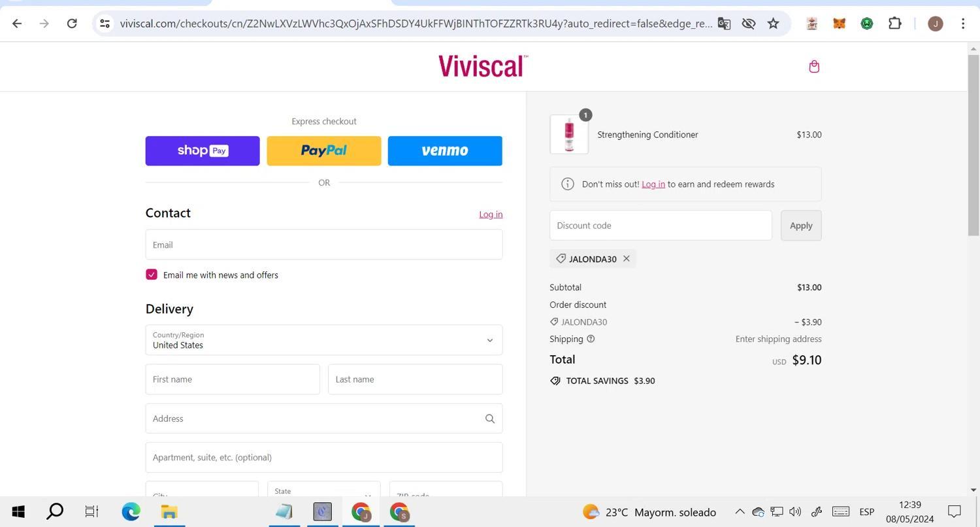Image resolution: width=980 pixels, height=527 pixels.
Task: Click the Viviscal logo
Action: tap(483, 66)
